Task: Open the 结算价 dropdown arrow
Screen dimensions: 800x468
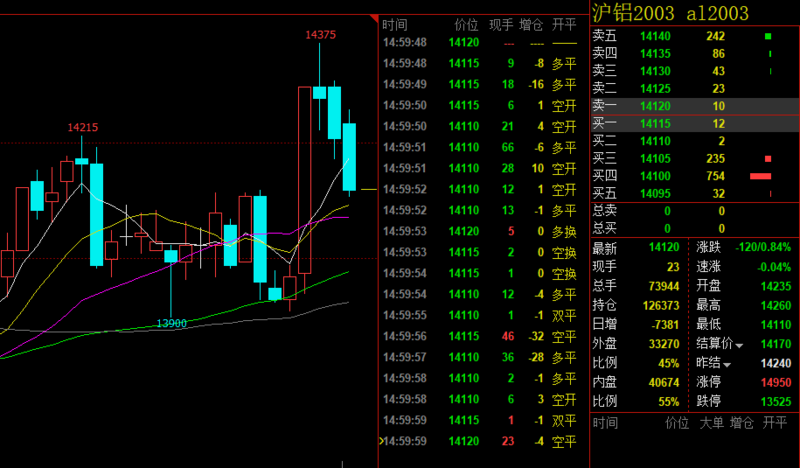Action: (739, 346)
